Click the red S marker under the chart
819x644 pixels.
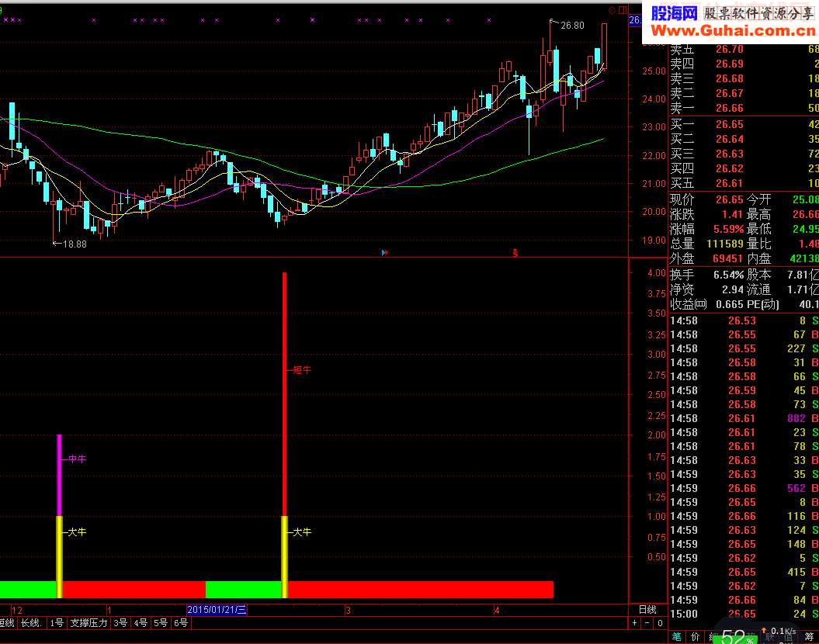515,253
